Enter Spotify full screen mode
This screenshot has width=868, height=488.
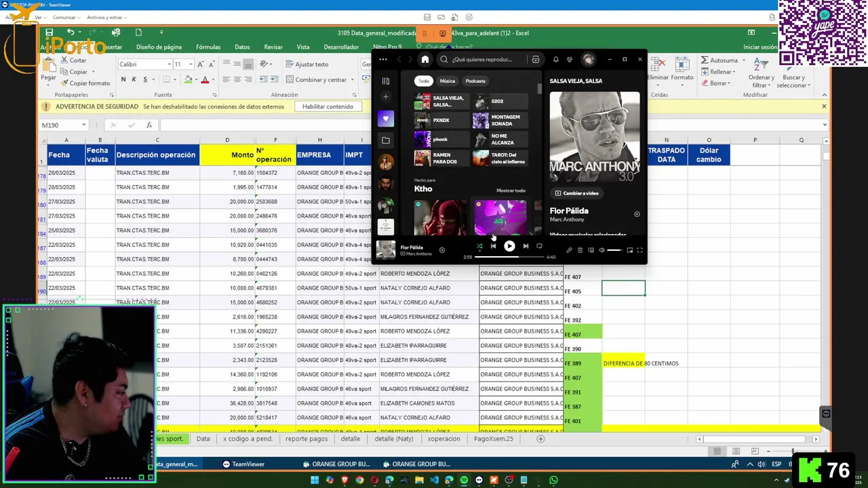click(x=639, y=250)
